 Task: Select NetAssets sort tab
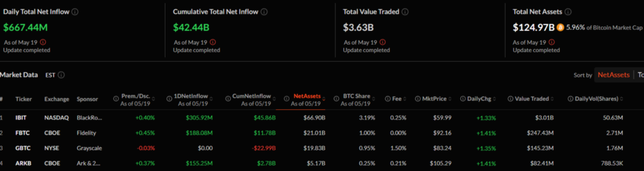[613, 75]
